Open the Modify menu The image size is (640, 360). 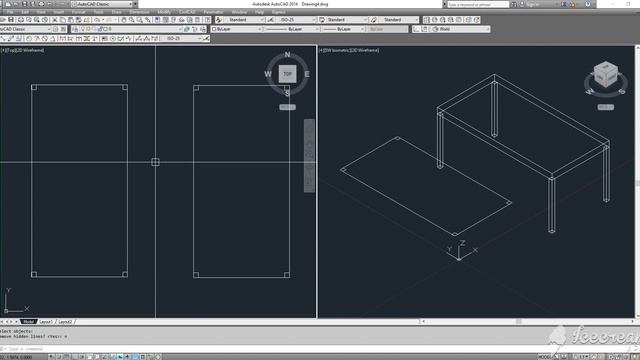click(x=164, y=12)
